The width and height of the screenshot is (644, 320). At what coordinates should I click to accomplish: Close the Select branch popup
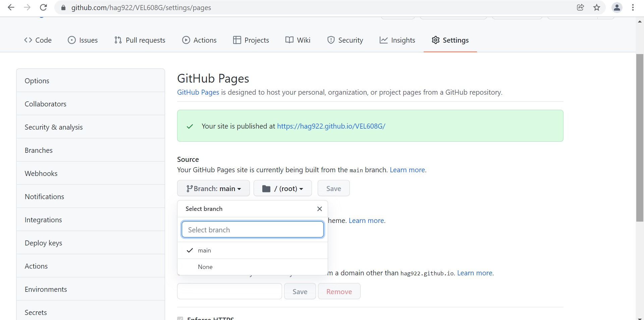319,209
